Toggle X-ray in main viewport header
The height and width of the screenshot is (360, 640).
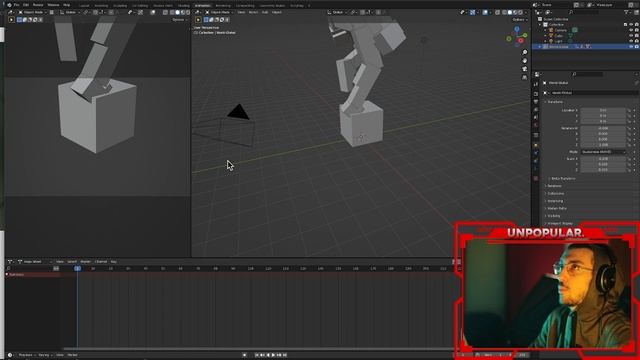(x=498, y=12)
